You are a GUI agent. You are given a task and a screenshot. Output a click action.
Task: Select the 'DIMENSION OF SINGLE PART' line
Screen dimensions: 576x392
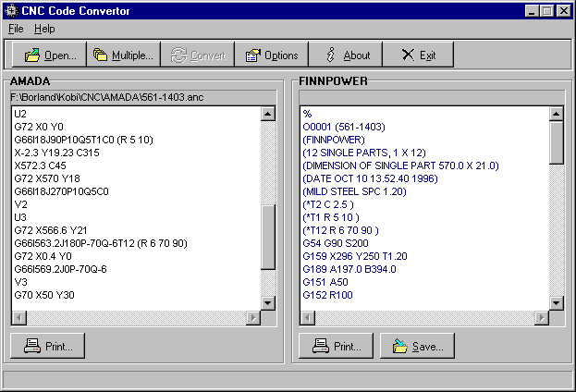tap(400, 165)
